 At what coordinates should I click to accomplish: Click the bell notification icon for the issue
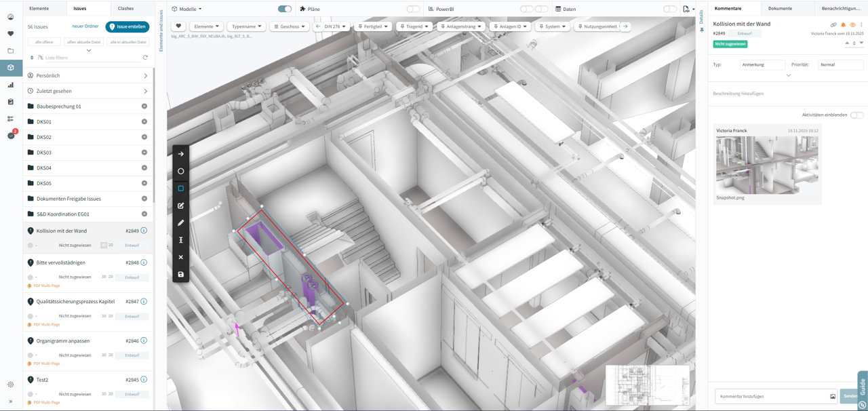pos(844,25)
